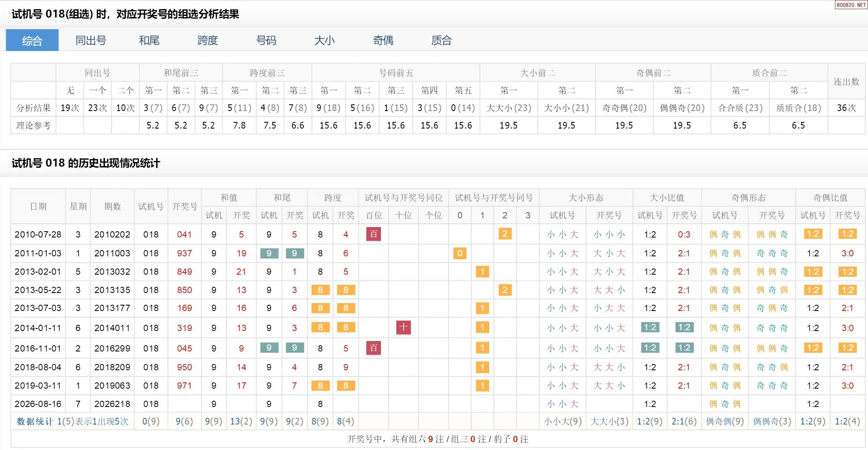Click the red draw number 045

tap(184, 349)
